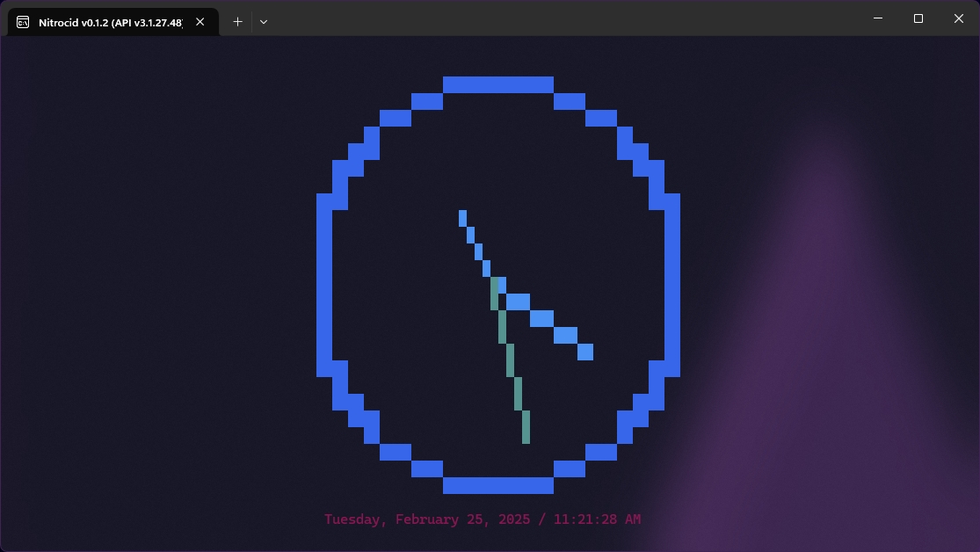The height and width of the screenshot is (552, 980).
Task: Minimize the terminal window
Action: tap(877, 18)
